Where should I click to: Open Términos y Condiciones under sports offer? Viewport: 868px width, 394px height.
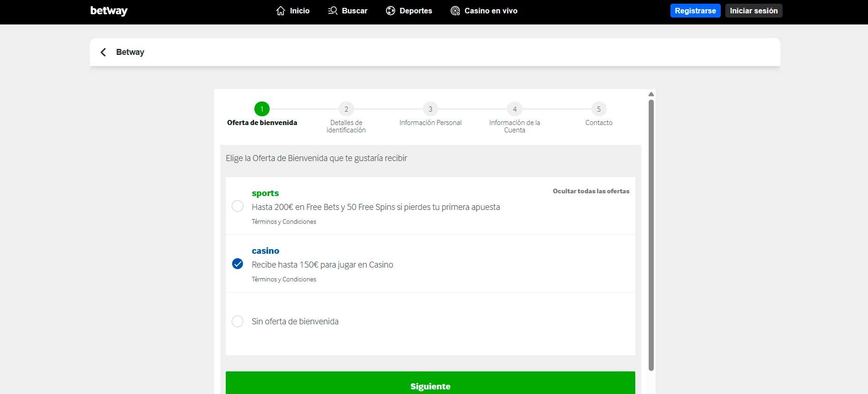(x=284, y=221)
